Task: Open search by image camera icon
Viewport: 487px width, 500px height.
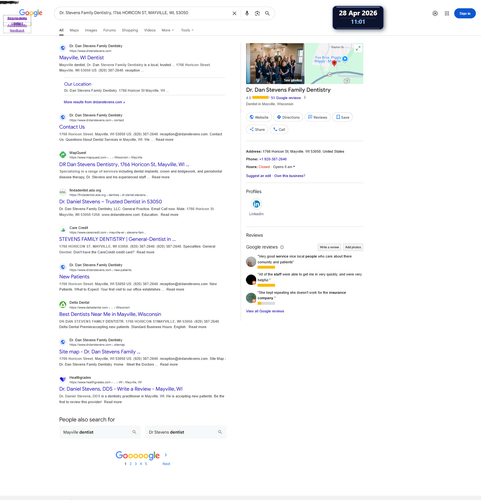Action: (x=257, y=13)
